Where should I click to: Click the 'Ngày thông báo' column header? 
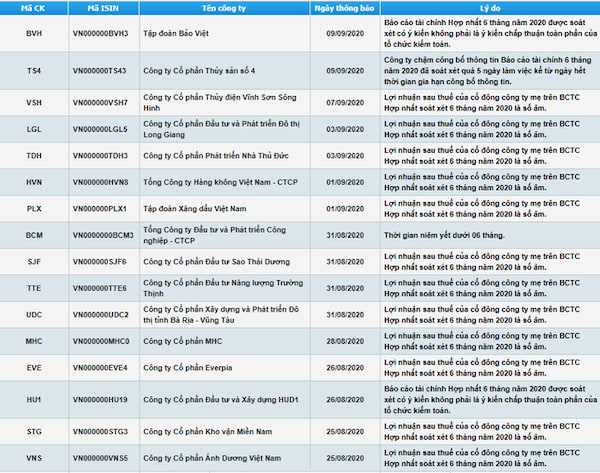point(344,8)
